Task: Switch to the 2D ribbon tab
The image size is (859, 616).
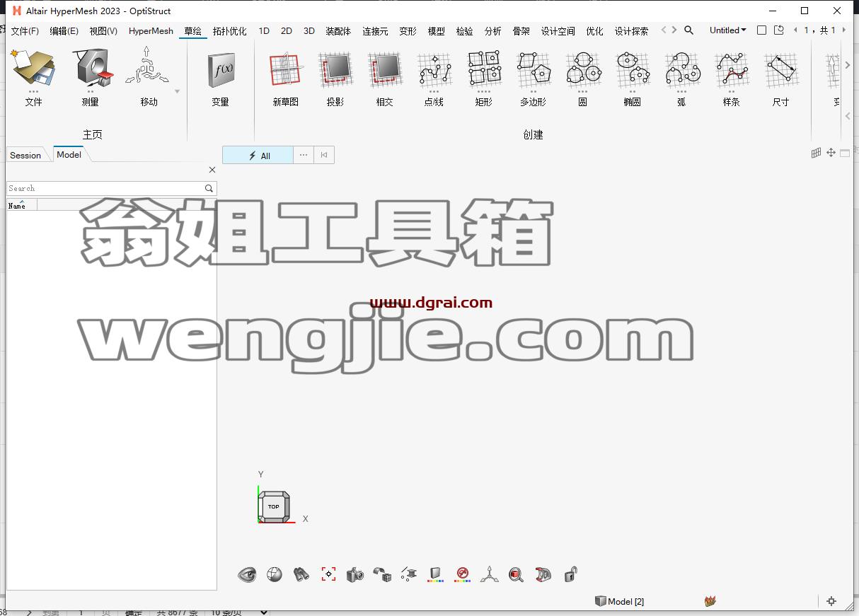Action: coord(287,31)
